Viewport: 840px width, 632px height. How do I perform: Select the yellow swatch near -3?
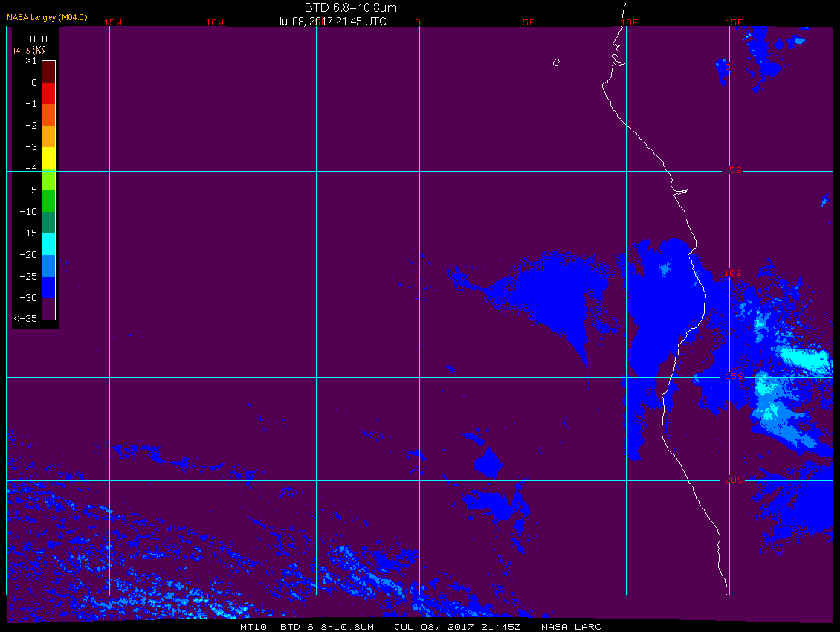pos(49,158)
